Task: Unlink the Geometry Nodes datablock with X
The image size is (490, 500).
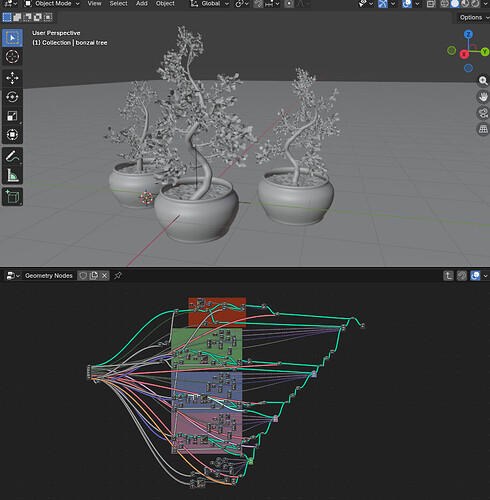Action: pos(105,276)
